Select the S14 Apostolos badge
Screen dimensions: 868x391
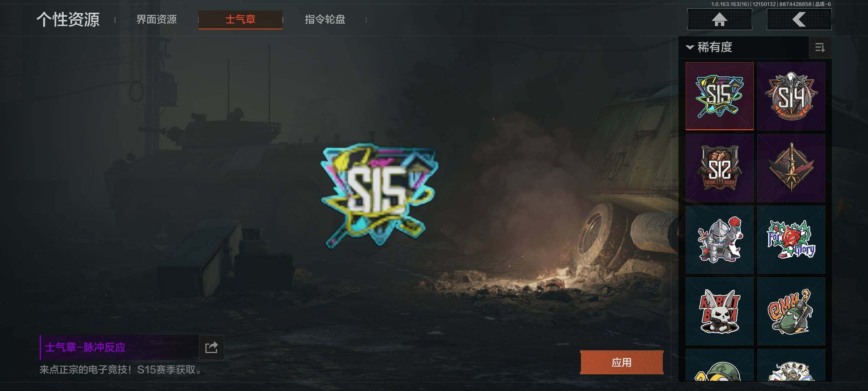tap(791, 96)
